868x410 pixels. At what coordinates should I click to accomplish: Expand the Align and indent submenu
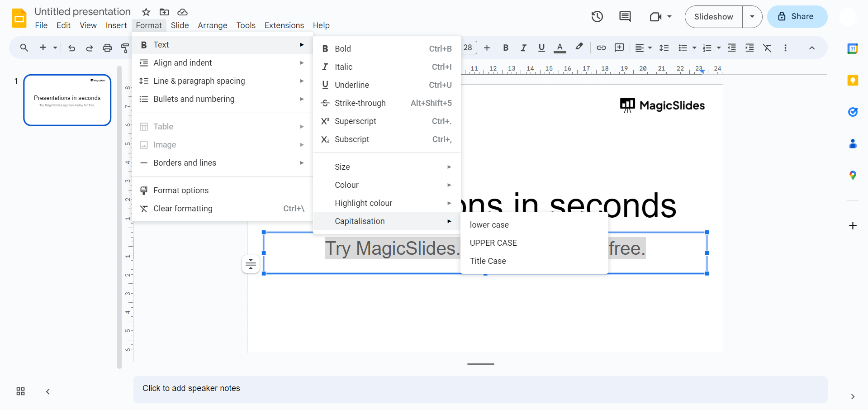pyautogui.click(x=222, y=63)
